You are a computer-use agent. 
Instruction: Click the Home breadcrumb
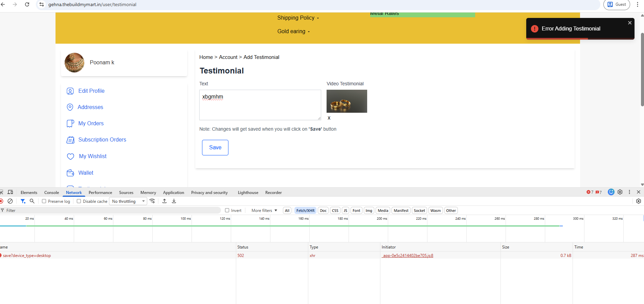tap(206, 57)
